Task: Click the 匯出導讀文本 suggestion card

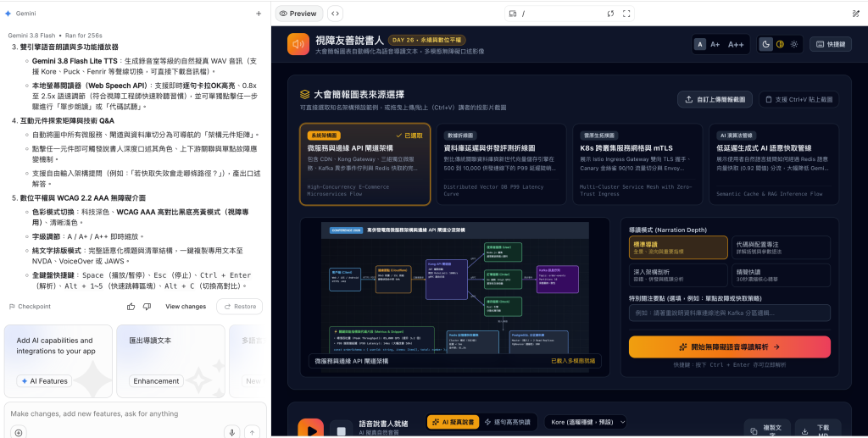Action: [170, 361]
